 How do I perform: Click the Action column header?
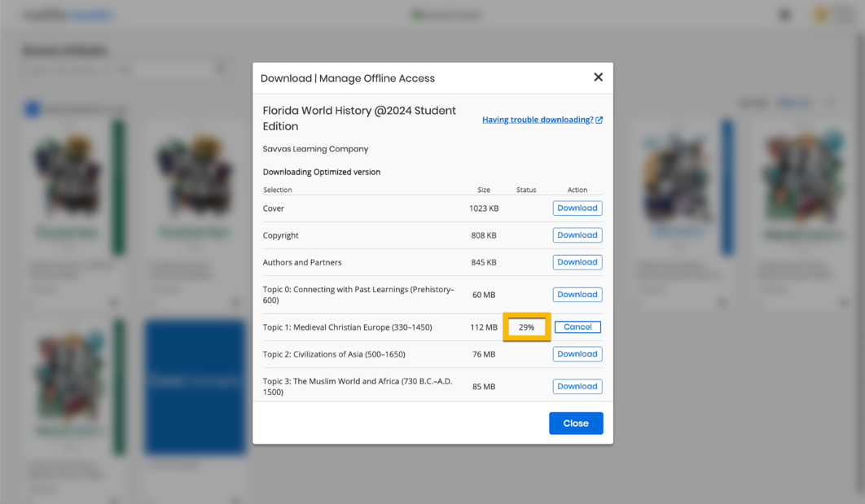[x=577, y=190]
